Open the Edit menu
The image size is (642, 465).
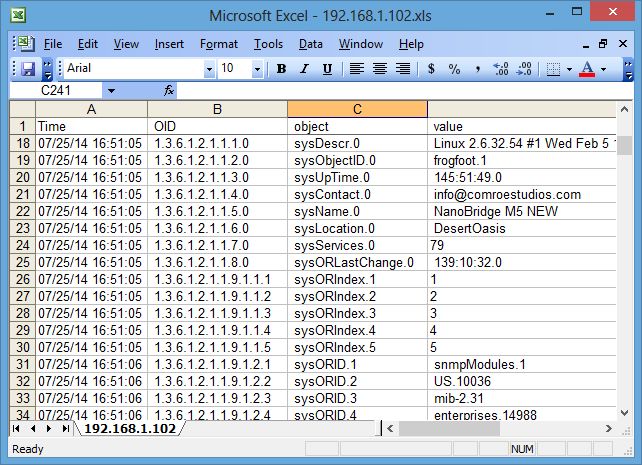click(88, 44)
